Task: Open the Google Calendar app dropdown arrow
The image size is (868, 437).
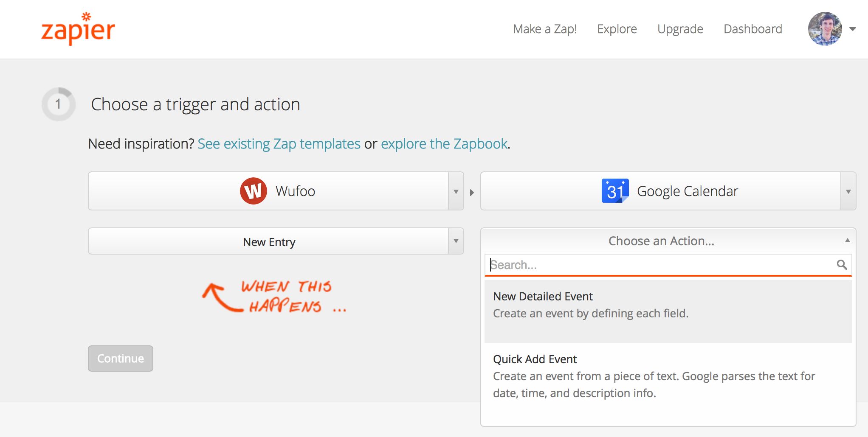Action: (x=848, y=191)
